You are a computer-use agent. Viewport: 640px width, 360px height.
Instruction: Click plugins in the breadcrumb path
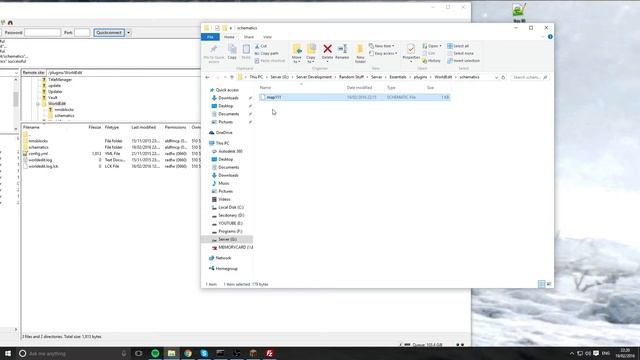(x=420, y=77)
